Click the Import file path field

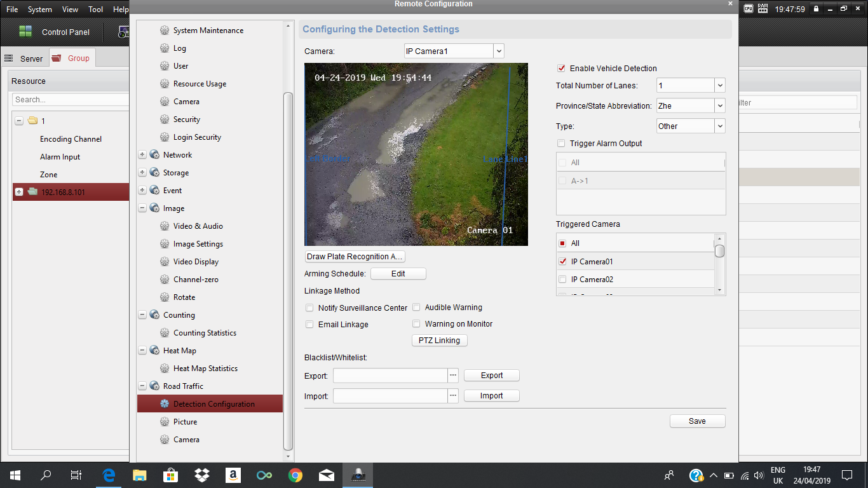point(390,396)
